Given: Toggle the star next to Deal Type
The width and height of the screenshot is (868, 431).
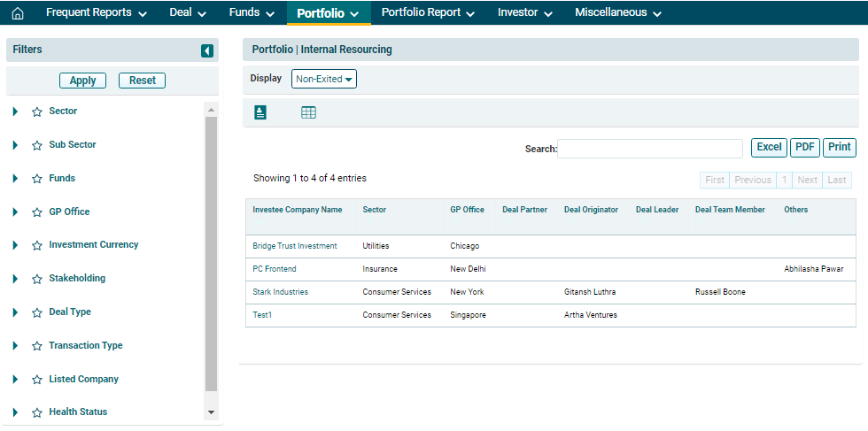Looking at the screenshot, I should 37,312.
